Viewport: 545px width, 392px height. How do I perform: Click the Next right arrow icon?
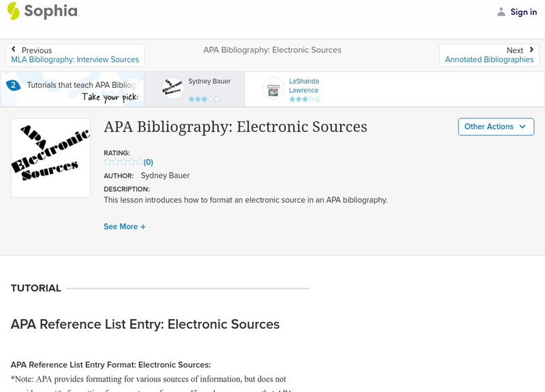[x=531, y=50]
